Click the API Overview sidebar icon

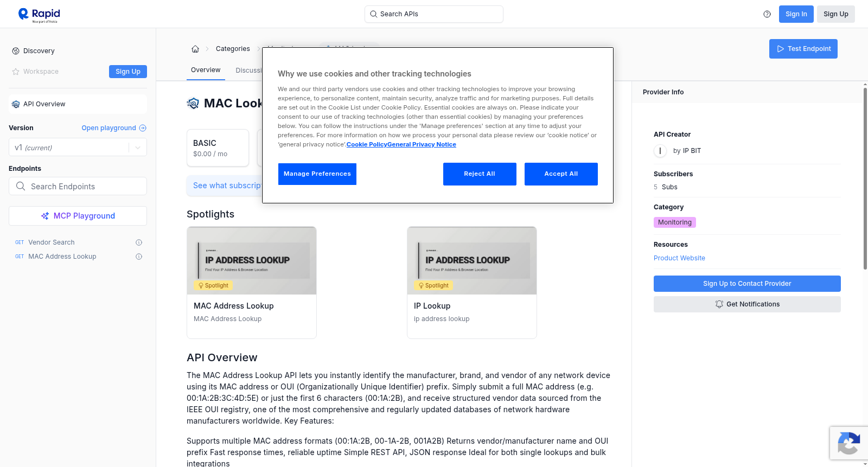pyautogui.click(x=16, y=104)
